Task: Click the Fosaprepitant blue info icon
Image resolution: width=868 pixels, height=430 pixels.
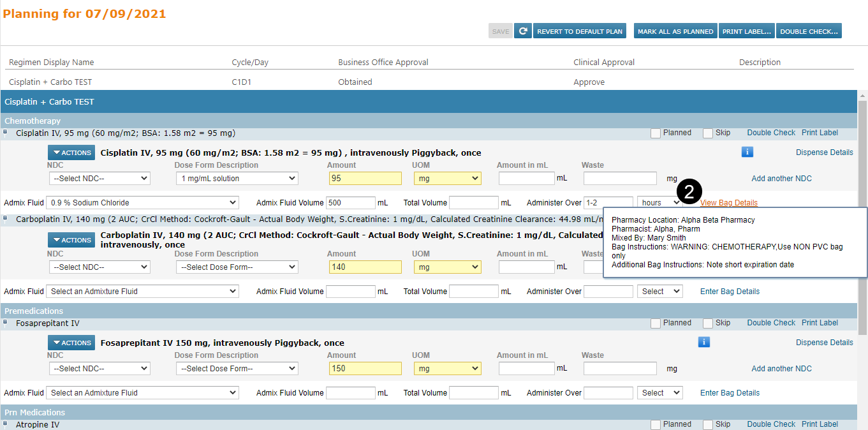Action: tap(703, 342)
